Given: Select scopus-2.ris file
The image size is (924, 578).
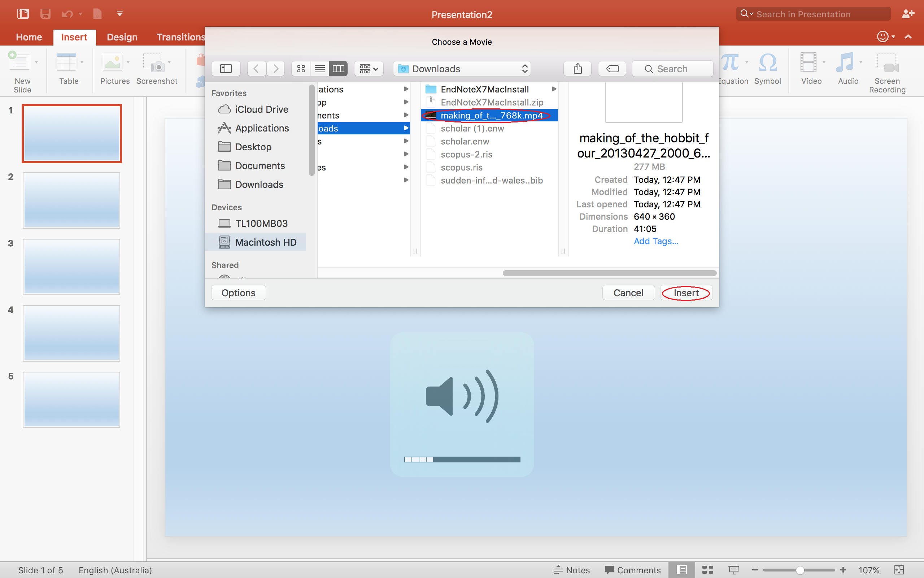Looking at the screenshot, I should 489,154.
